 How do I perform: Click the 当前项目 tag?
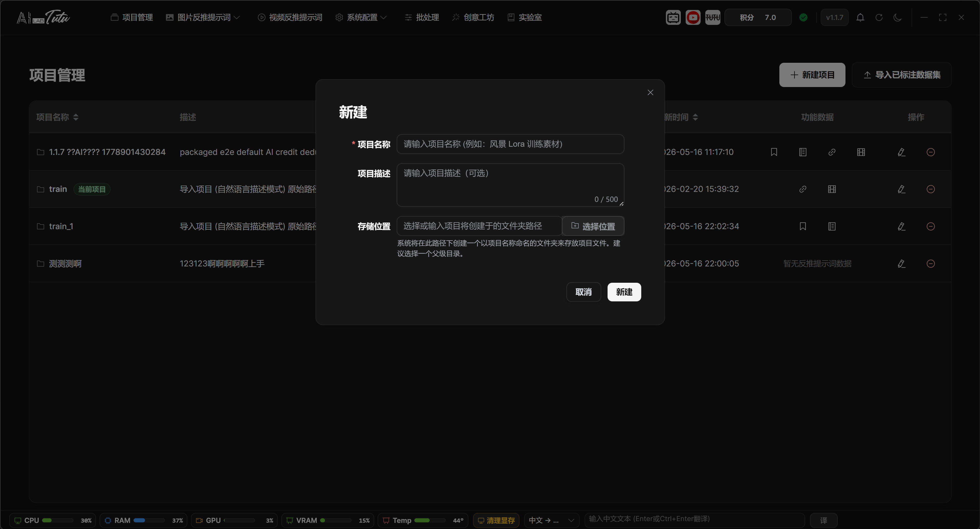[x=92, y=189]
